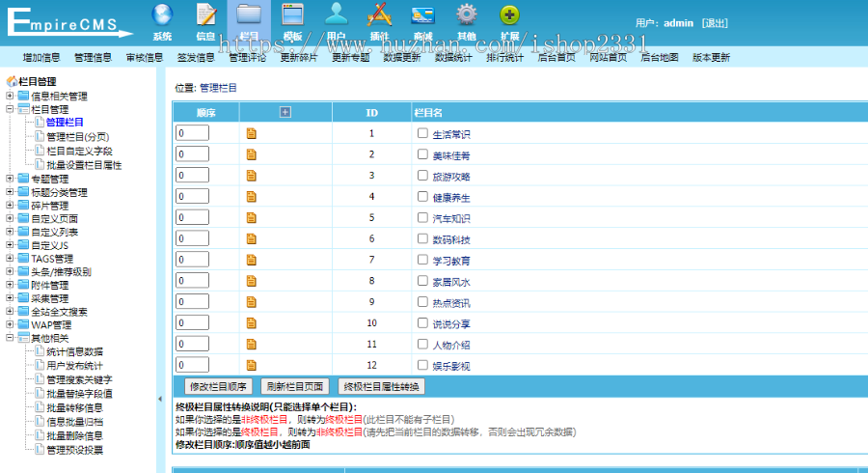Check the 生活常识 checkbox
868x473 pixels.
coord(422,133)
